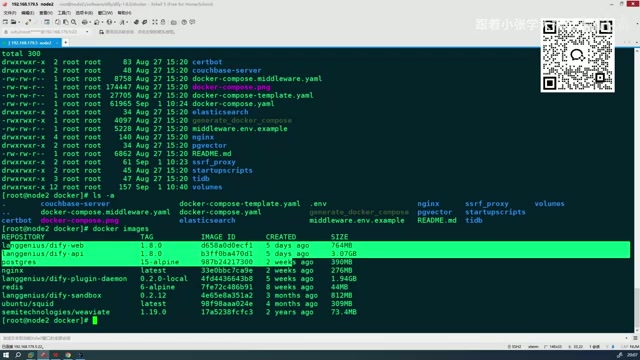This screenshot has width=640, height=360.
Task: Click the Open session folder icon
Action: click(x=13, y=22)
